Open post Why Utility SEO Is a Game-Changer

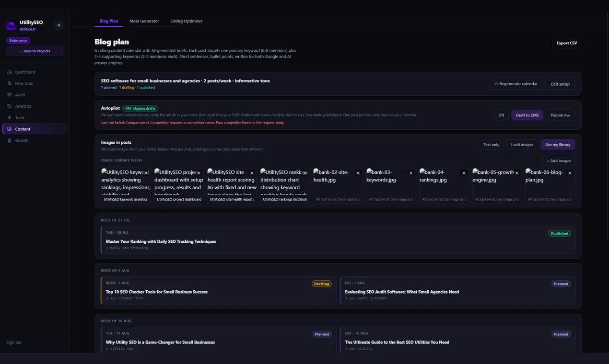coord(218,340)
